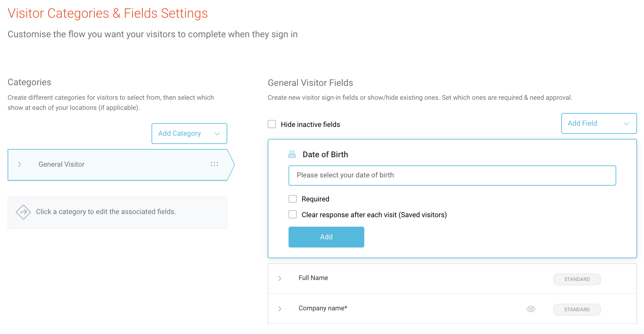Click the Date of Birth heading
This screenshot has height=334, width=644.
[325, 154]
